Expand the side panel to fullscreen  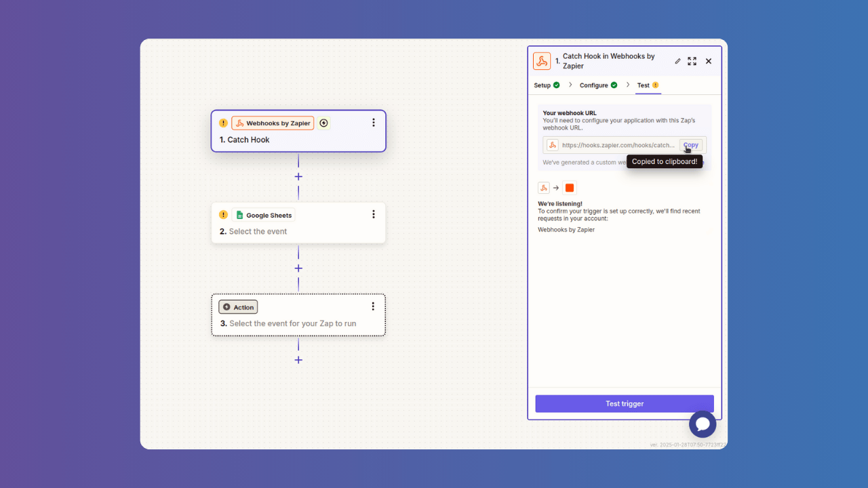(x=692, y=61)
